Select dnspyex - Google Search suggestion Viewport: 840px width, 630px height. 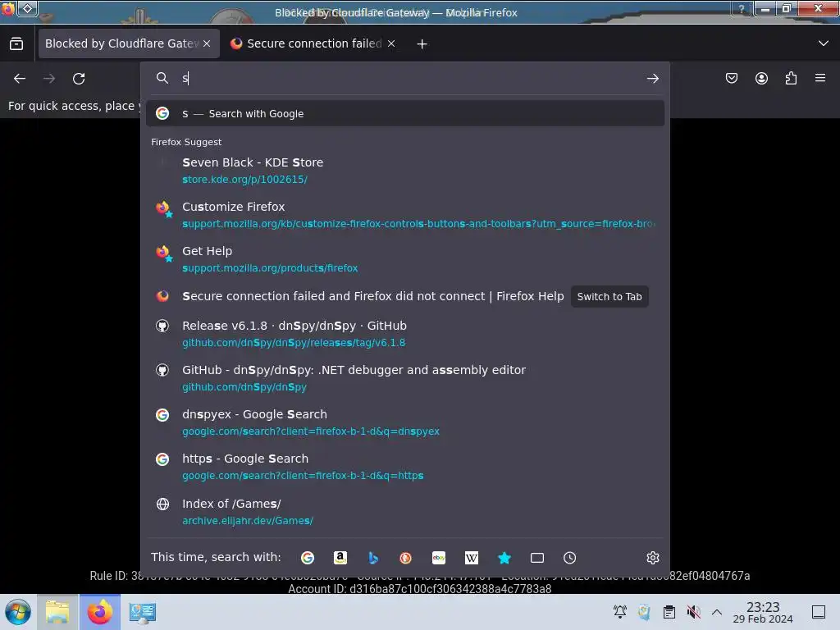(405, 422)
